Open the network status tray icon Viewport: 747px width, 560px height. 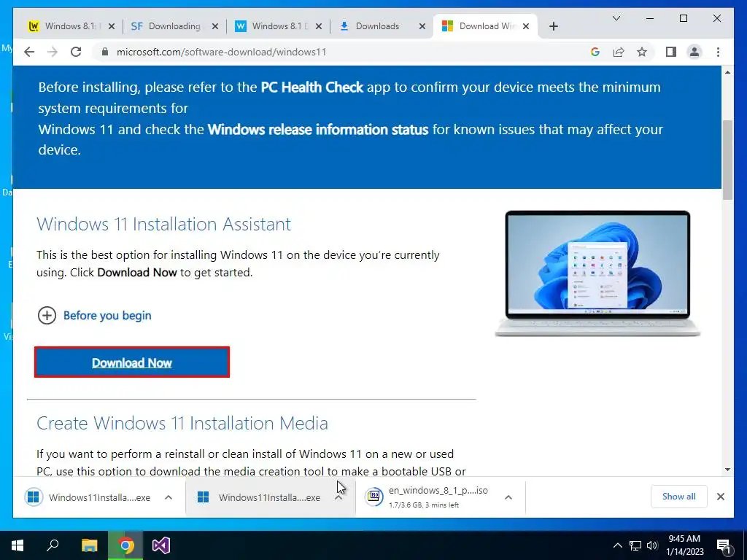point(635,545)
